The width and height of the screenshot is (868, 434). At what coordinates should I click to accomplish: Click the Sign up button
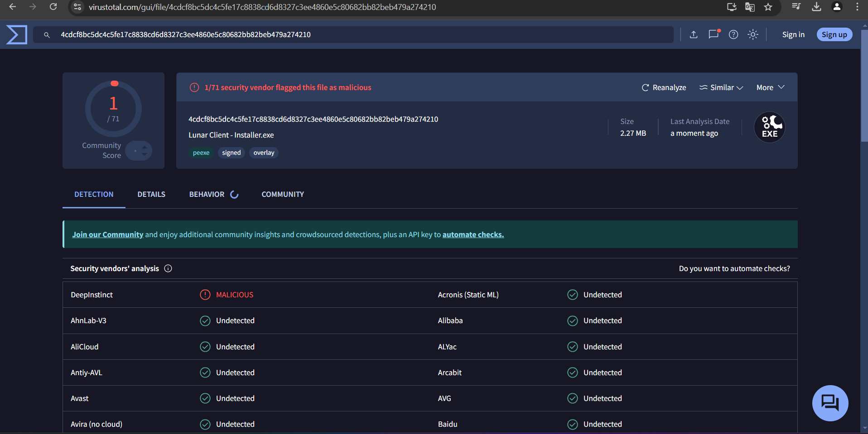[x=834, y=34]
